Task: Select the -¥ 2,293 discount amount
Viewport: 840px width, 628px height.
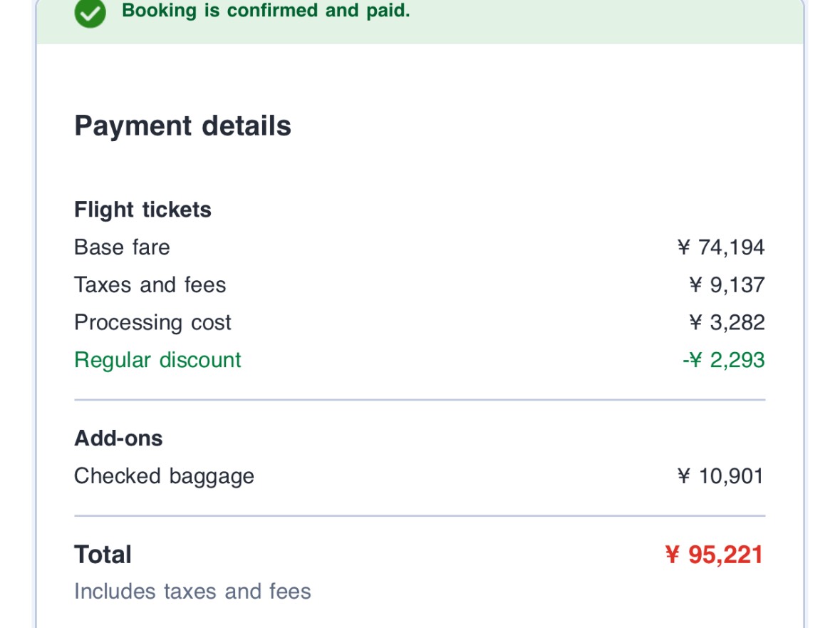Action: point(723,360)
